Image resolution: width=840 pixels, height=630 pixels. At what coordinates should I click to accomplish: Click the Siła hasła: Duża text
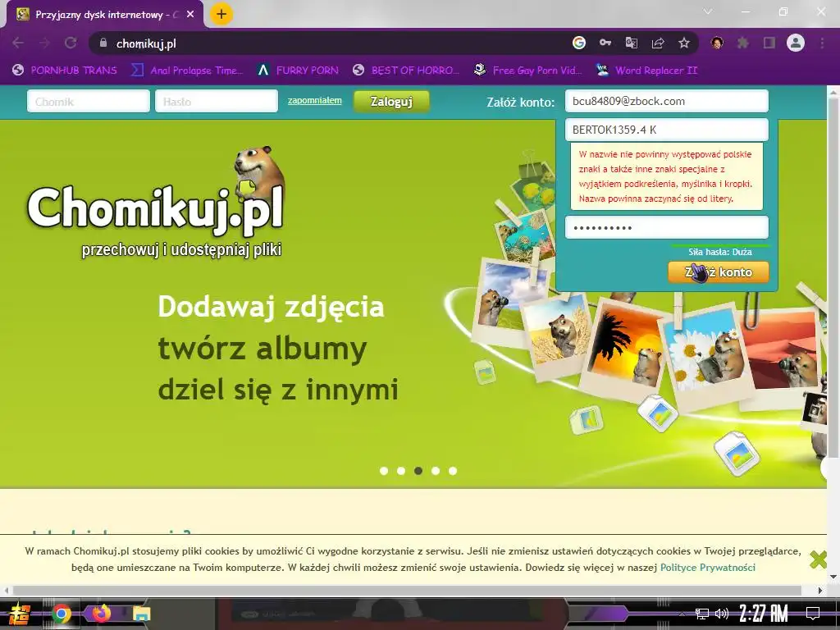720,252
